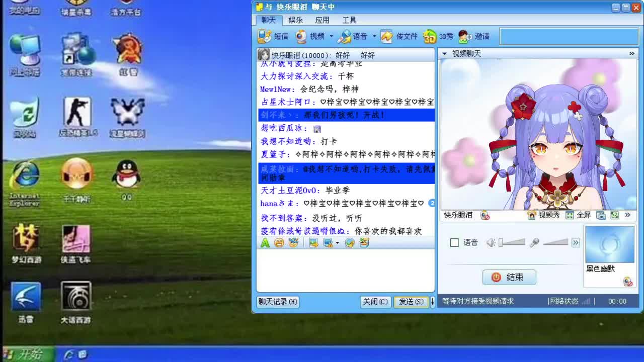The height and width of the screenshot is (362, 644).
Task: Open the 迅雷 Thunder download icon
Action: coord(26,303)
